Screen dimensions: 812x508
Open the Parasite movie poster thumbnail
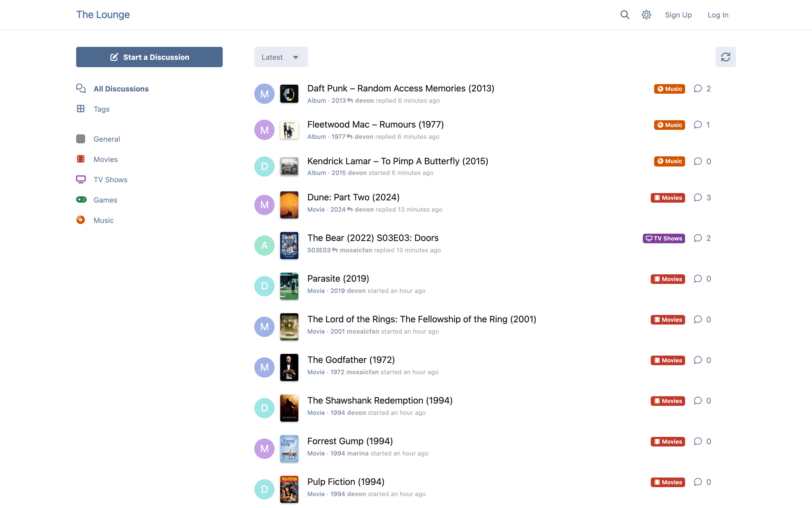pyautogui.click(x=289, y=286)
